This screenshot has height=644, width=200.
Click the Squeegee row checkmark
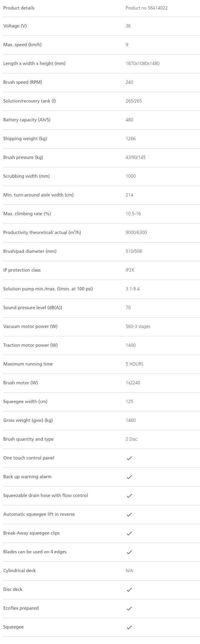click(x=129, y=627)
